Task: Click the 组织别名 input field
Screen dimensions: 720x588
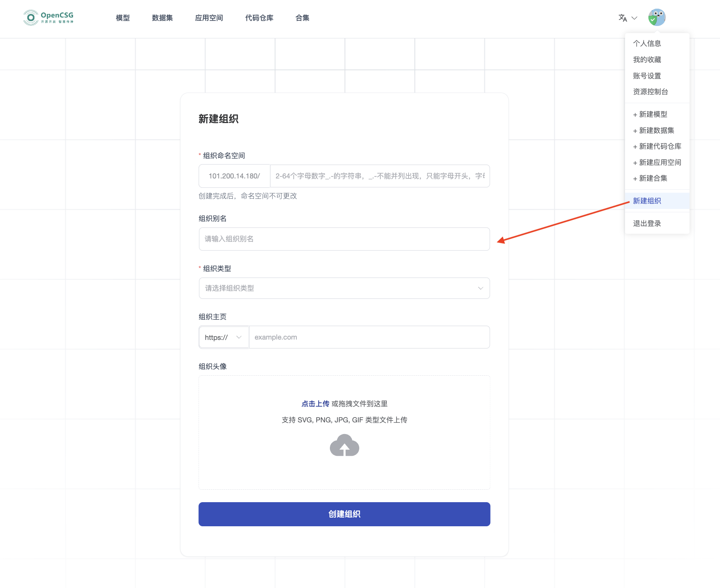Action: [x=344, y=239]
